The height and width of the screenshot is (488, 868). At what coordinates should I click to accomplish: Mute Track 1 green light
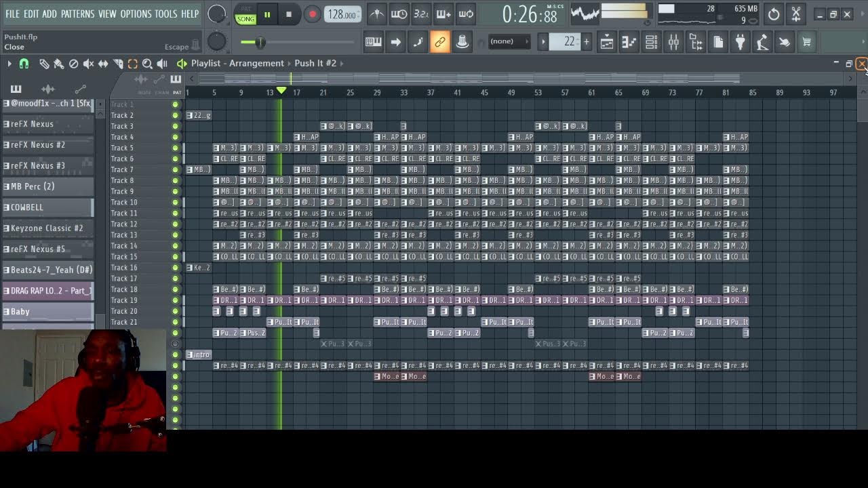tap(176, 104)
